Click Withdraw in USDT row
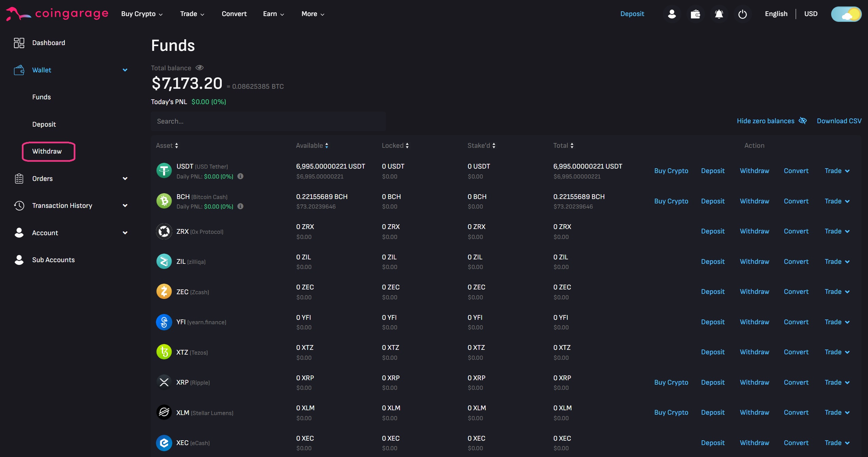 pos(754,171)
